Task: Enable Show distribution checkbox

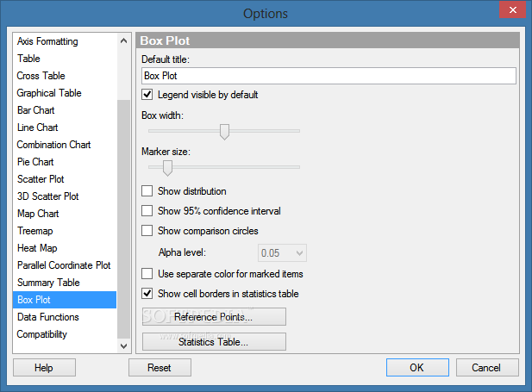Action: 147,191
